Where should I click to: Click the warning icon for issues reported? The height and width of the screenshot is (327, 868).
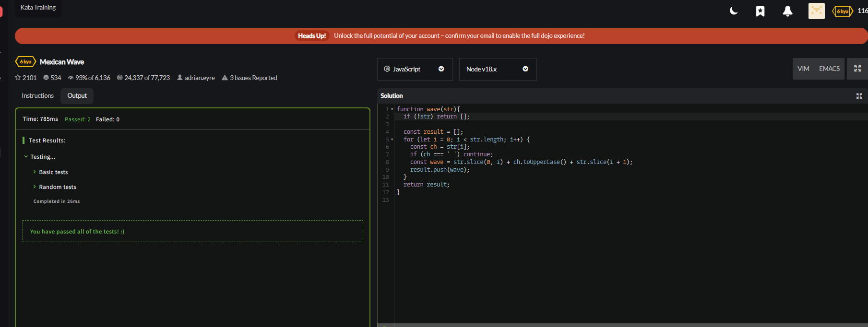[x=225, y=78]
